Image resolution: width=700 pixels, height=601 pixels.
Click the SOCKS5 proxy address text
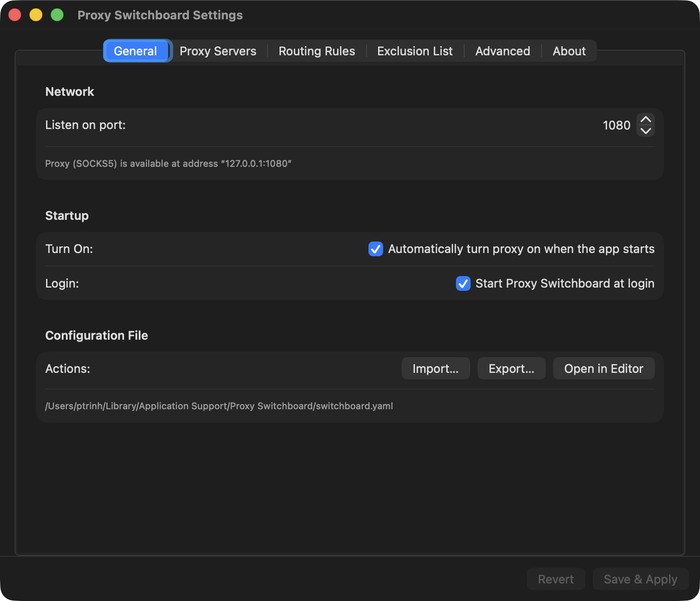[169, 164]
